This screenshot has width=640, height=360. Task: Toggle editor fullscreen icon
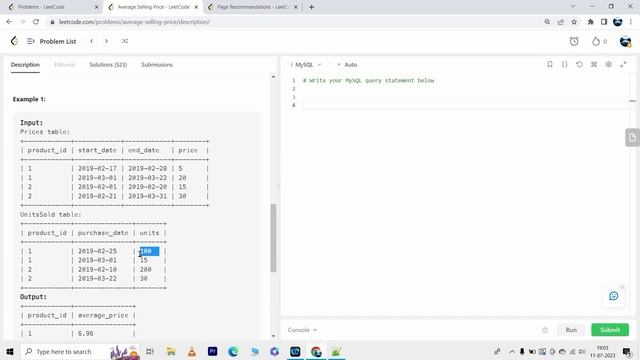(623, 64)
